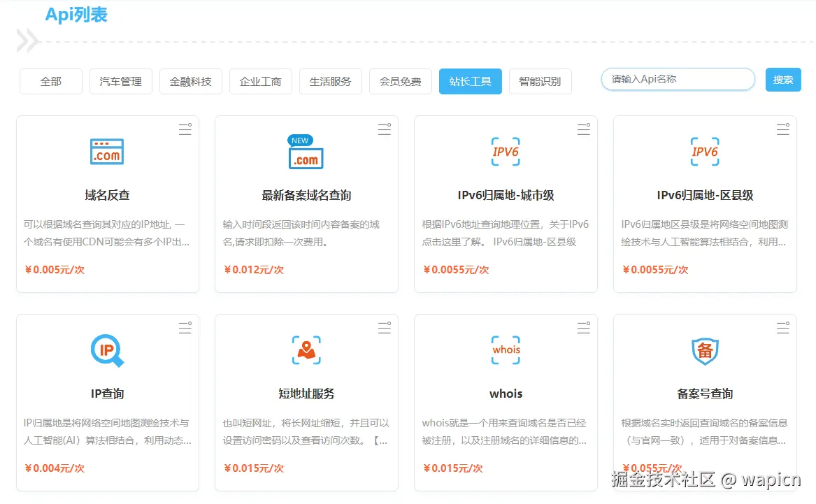816x504 pixels.
Task: Click the ¥0.015元/次 price on 短地址服务
Action: pos(254,468)
